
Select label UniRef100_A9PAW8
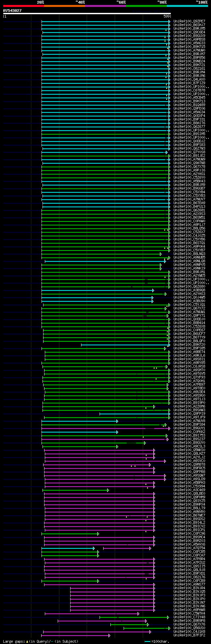[189, 610]
